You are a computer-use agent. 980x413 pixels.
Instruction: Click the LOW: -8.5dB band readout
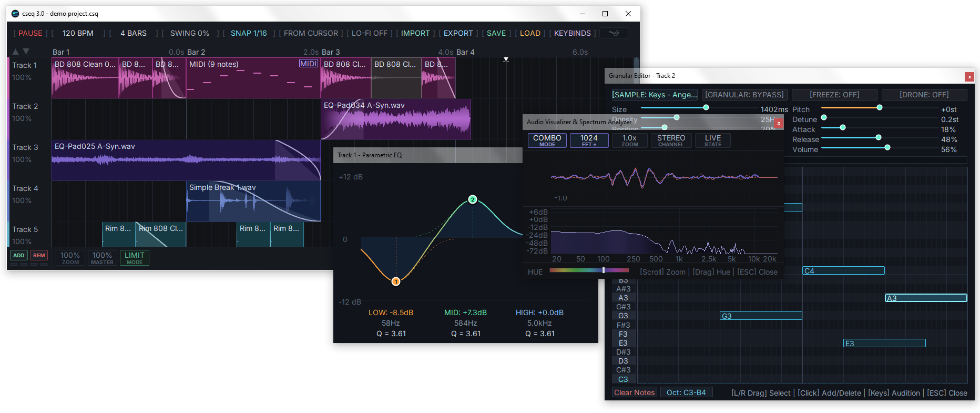click(391, 313)
